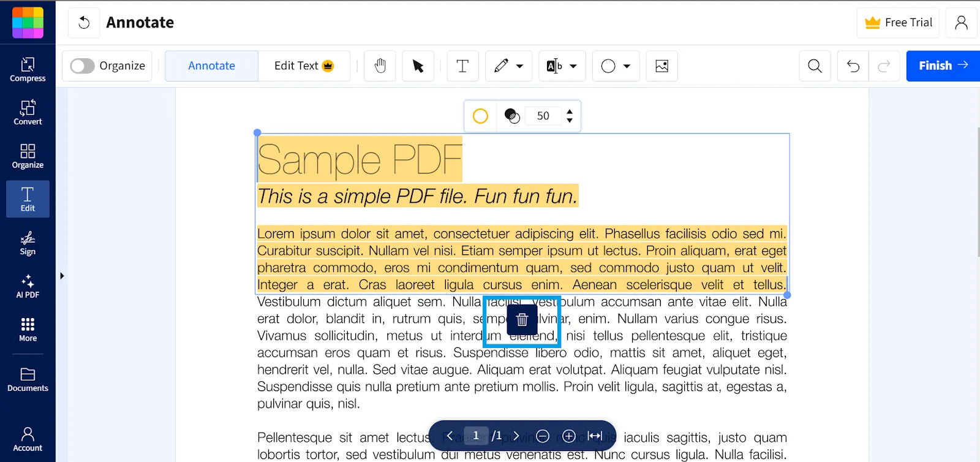
Task: Open the Sign tool in sidebar
Action: tap(28, 243)
